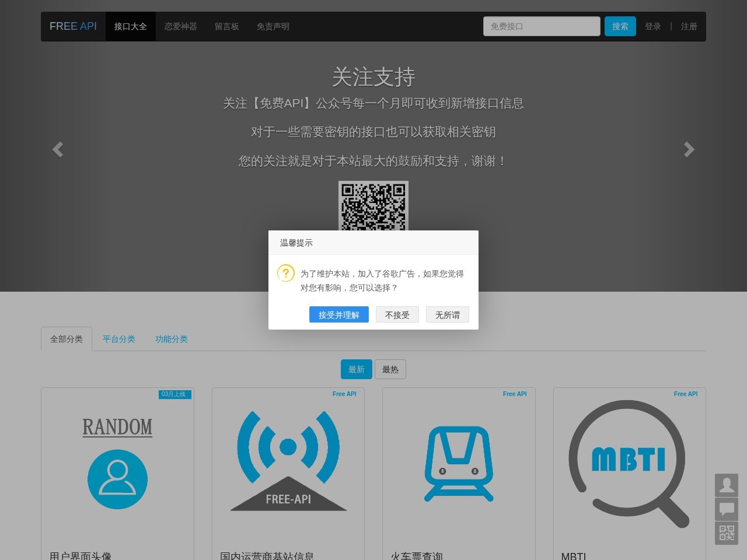Screen dimensions: 747x560
Task: Open the 平台分类 tab
Action: tap(119, 339)
